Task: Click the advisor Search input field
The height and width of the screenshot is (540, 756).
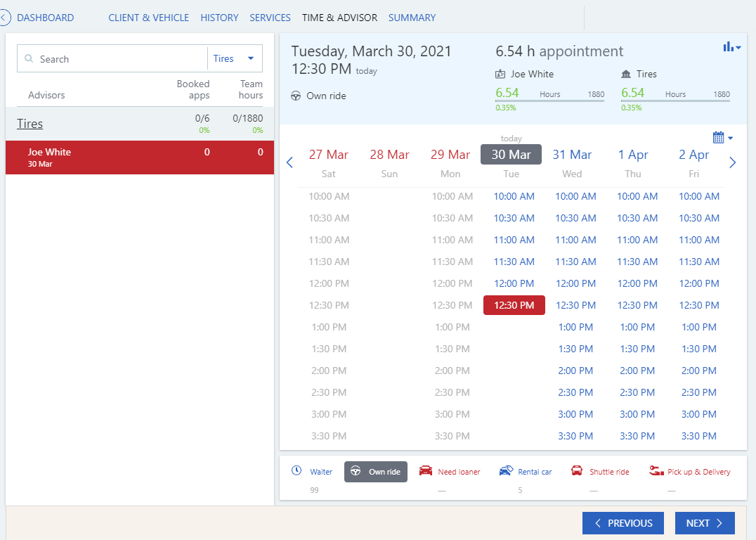Action: click(112, 58)
